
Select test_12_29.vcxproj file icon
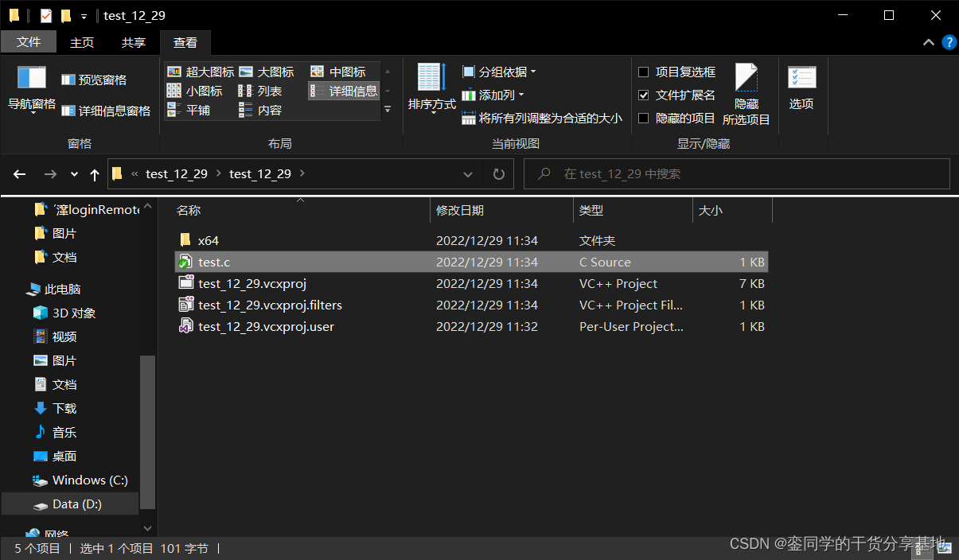(x=185, y=283)
